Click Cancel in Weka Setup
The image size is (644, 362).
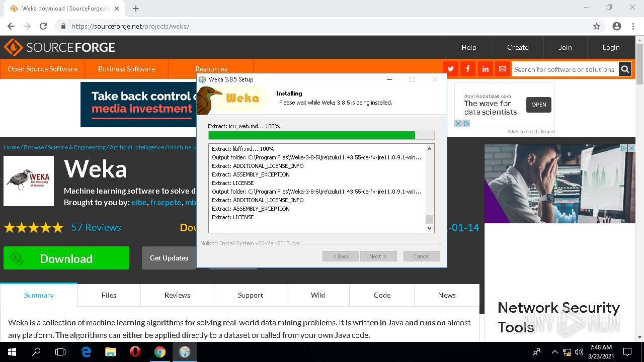pos(422,256)
